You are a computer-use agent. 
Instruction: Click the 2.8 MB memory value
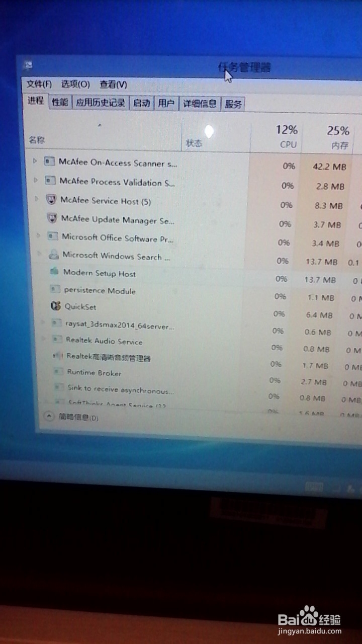pyautogui.click(x=331, y=186)
